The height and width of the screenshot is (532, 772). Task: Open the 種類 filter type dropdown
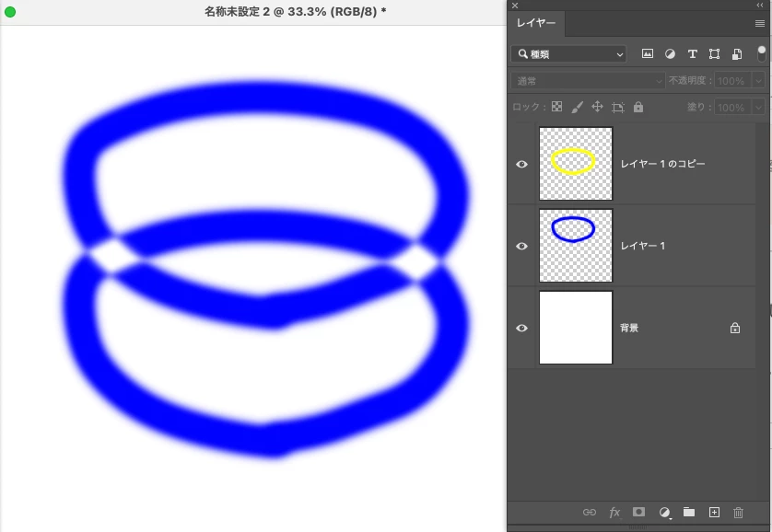568,54
